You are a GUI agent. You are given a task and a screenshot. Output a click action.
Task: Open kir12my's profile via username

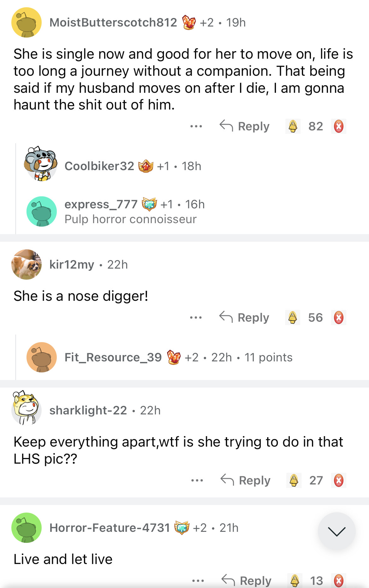72,264
